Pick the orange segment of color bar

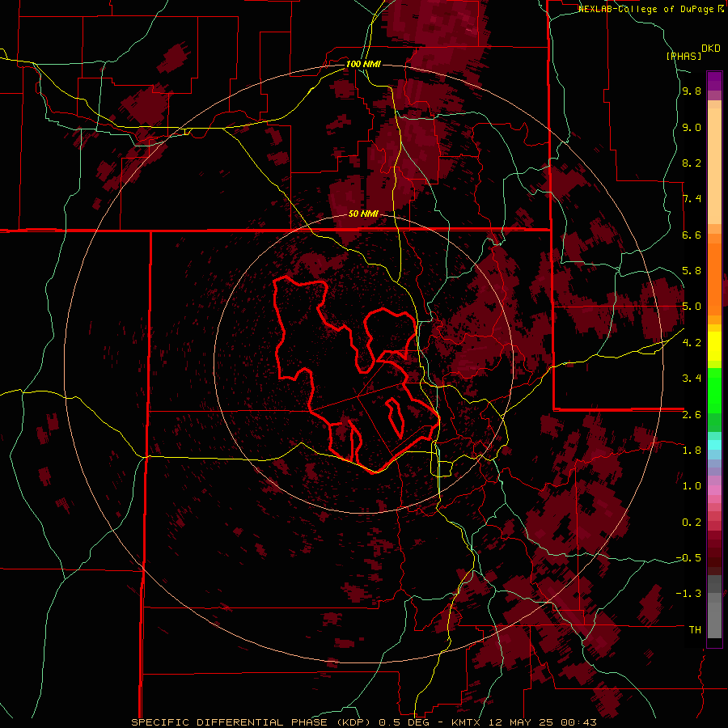coord(714,278)
